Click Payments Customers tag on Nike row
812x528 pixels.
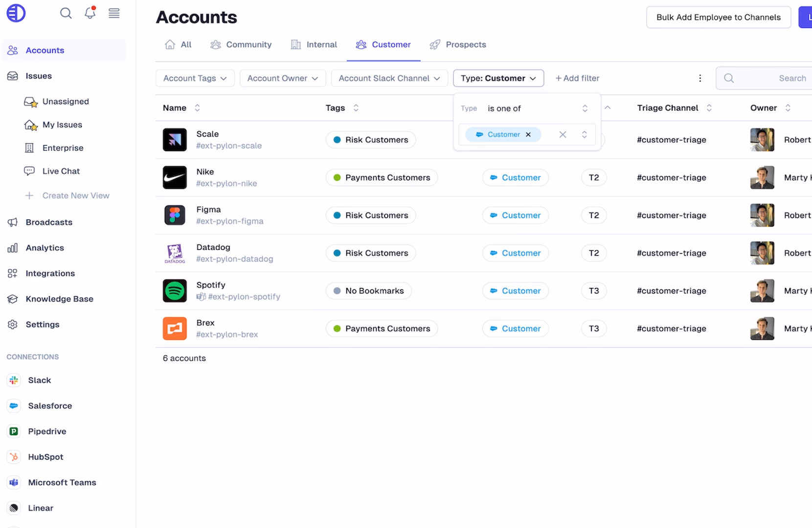(x=382, y=177)
